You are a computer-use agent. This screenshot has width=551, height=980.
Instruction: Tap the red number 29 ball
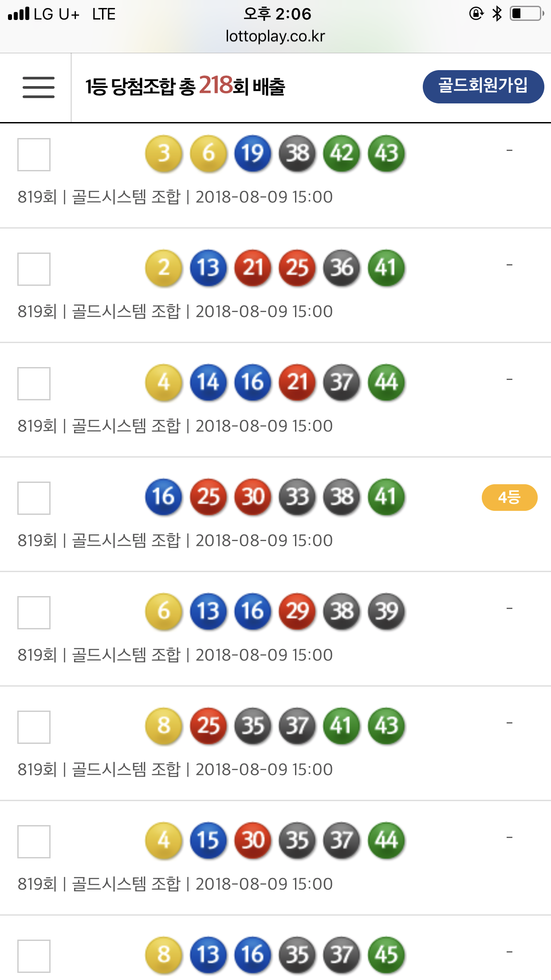click(x=297, y=612)
